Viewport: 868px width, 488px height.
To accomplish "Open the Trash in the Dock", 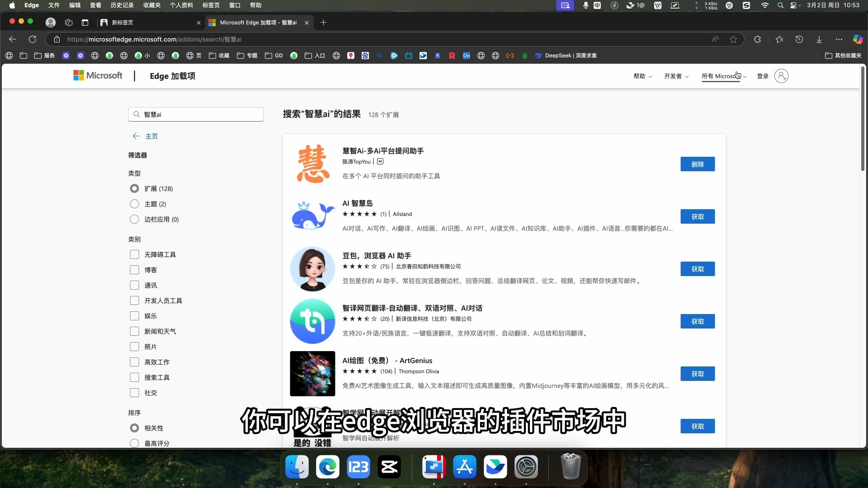I will pyautogui.click(x=571, y=467).
